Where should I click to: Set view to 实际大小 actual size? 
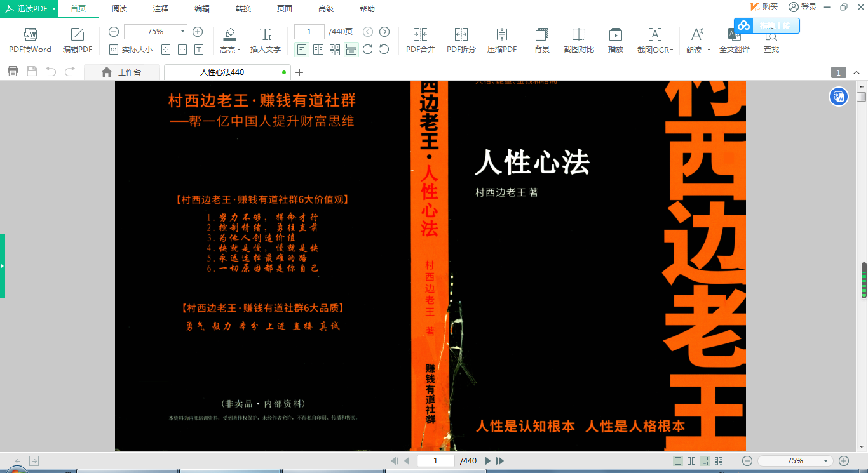tap(131, 49)
